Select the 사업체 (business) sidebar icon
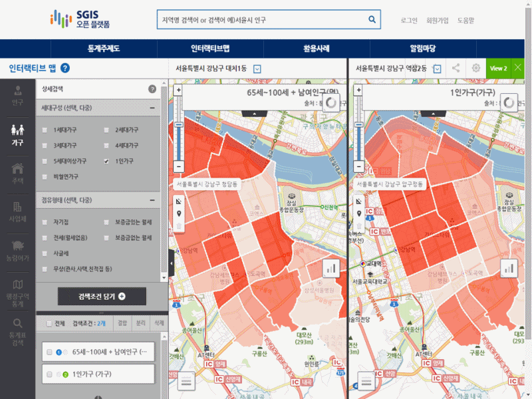This screenshot has height=399, width=532. [17, 210]
